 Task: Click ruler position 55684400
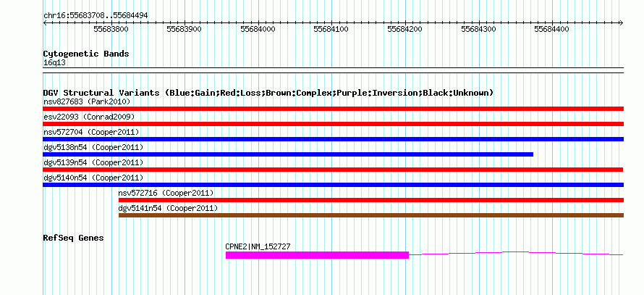551,29
